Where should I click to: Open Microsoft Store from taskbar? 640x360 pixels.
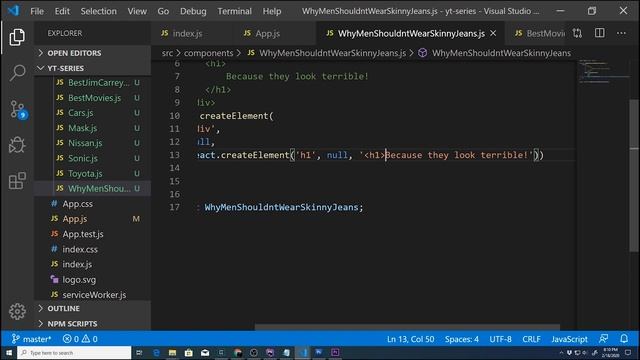(x=189, y=353)
